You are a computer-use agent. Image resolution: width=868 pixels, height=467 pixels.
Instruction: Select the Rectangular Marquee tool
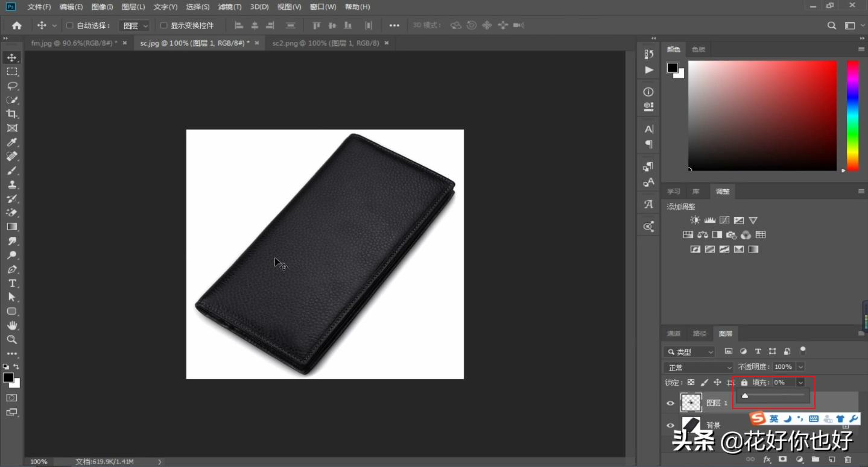pos(11,72)
